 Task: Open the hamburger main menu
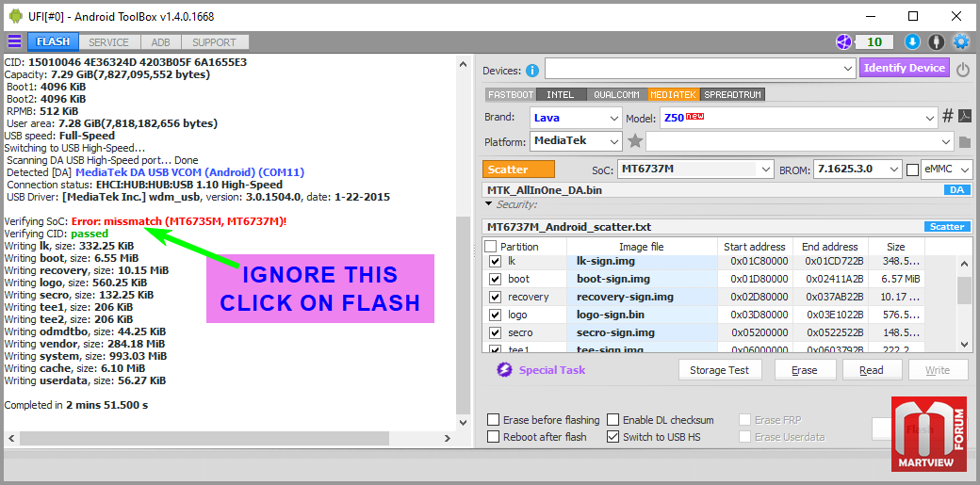(14, 41)
